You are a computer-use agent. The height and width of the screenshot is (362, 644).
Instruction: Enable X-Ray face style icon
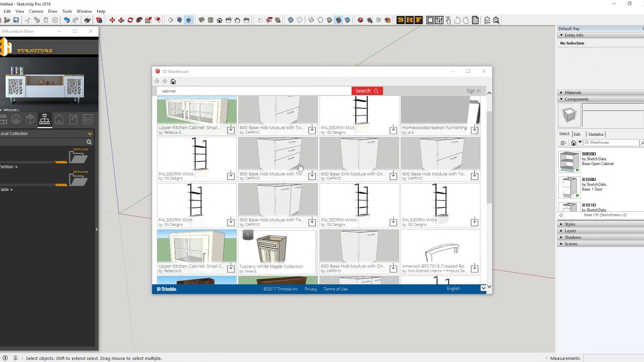(291, 20)
